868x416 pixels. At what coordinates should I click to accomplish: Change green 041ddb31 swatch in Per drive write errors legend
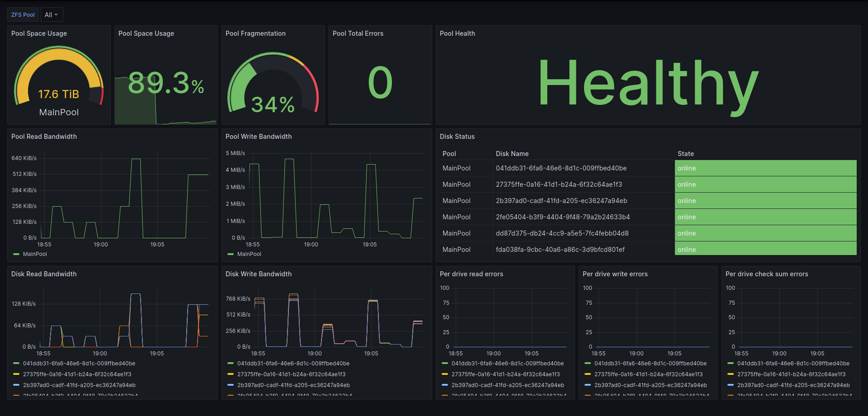tap(588, 364)
